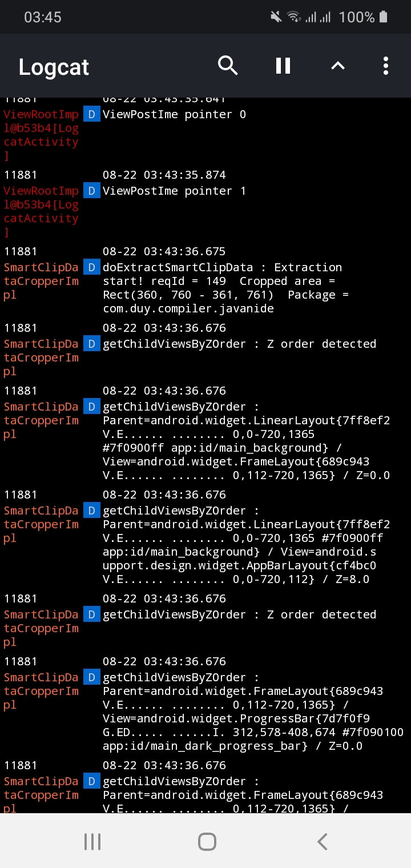This screenshot has height=868, width=411.
Task: Pause the logcat stream
Action: [283, 65]
